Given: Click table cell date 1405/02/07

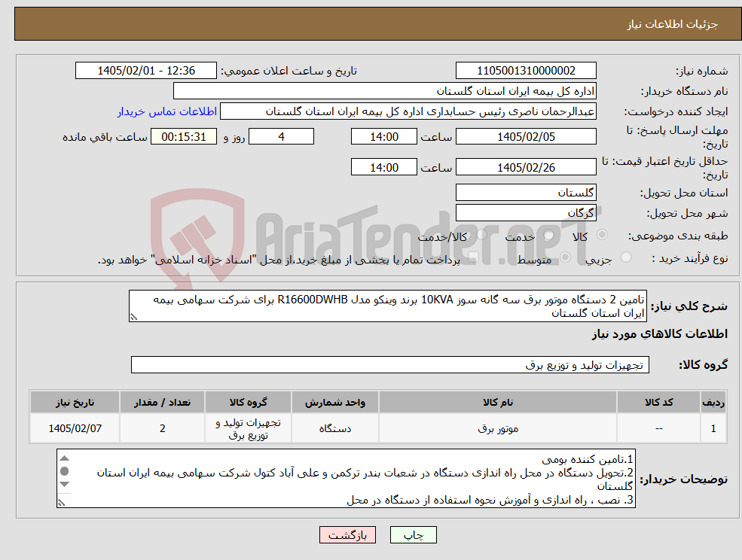Looking at the screenshot, I should tap(75, 428).
